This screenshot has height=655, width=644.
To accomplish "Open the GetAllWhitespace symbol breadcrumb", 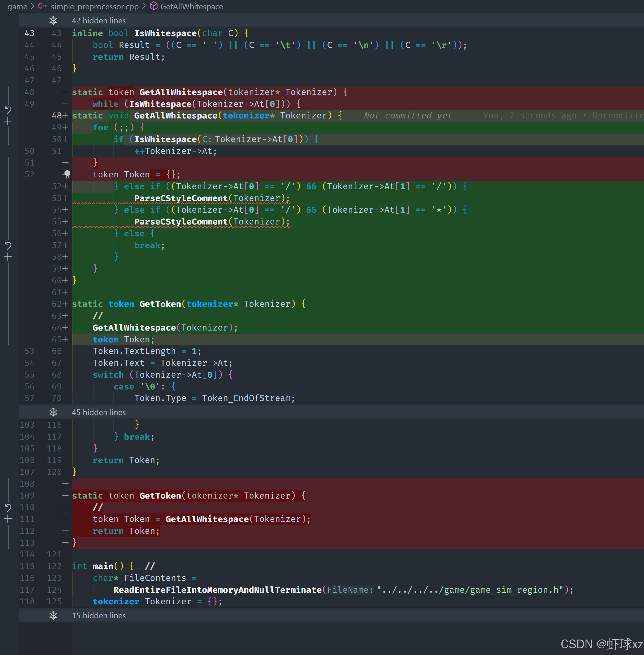I will click(x=191, y=6).
